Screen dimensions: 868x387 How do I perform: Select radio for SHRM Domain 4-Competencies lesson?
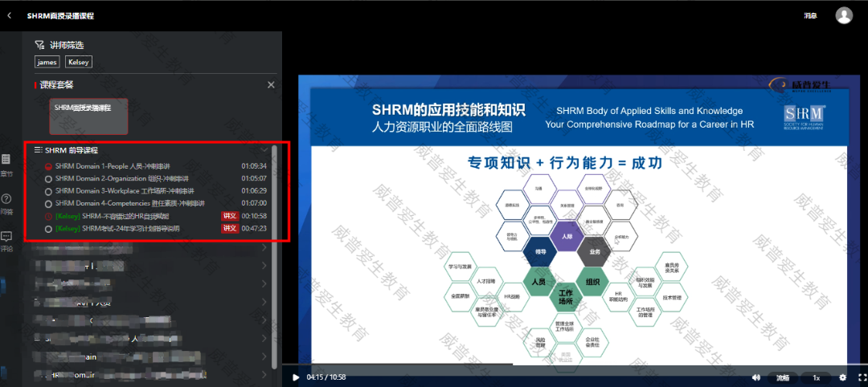tap(49, 204)
